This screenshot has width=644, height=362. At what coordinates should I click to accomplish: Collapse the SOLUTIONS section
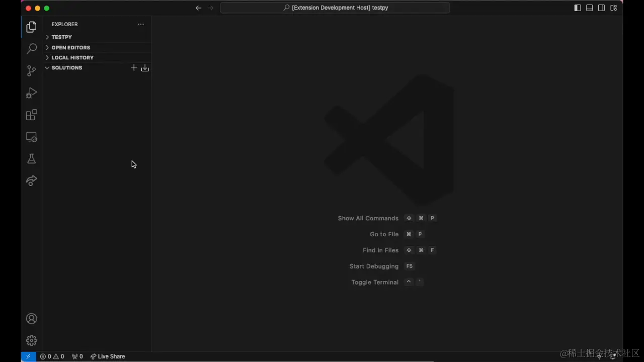(66, 67)
